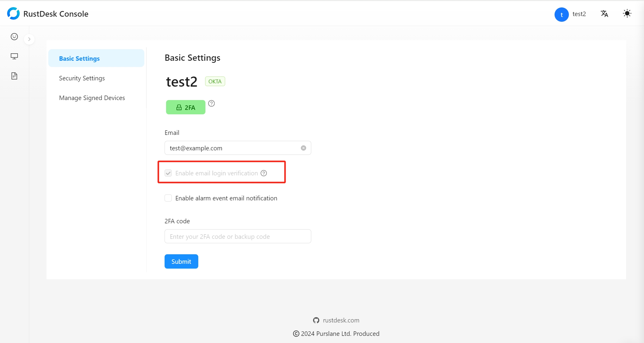Image resolution: width=644 pixels, height=343 pixels.
Task: Clear the email field with the x icon
Action: (304, 148)
